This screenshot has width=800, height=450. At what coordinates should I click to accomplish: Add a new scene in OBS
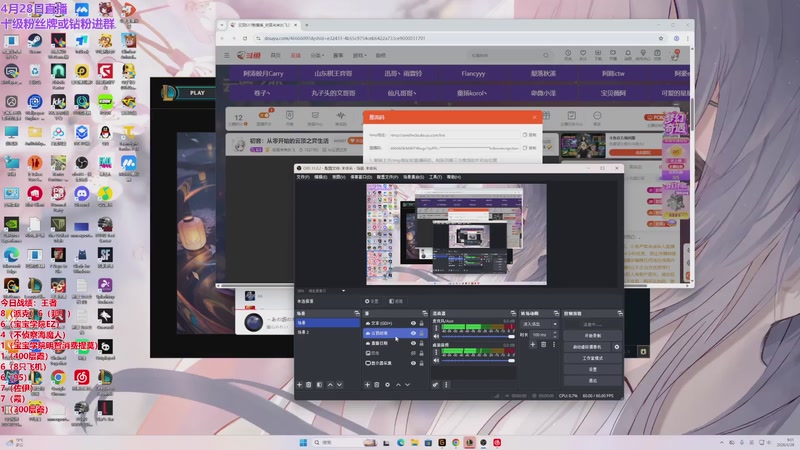click(299, 385)
